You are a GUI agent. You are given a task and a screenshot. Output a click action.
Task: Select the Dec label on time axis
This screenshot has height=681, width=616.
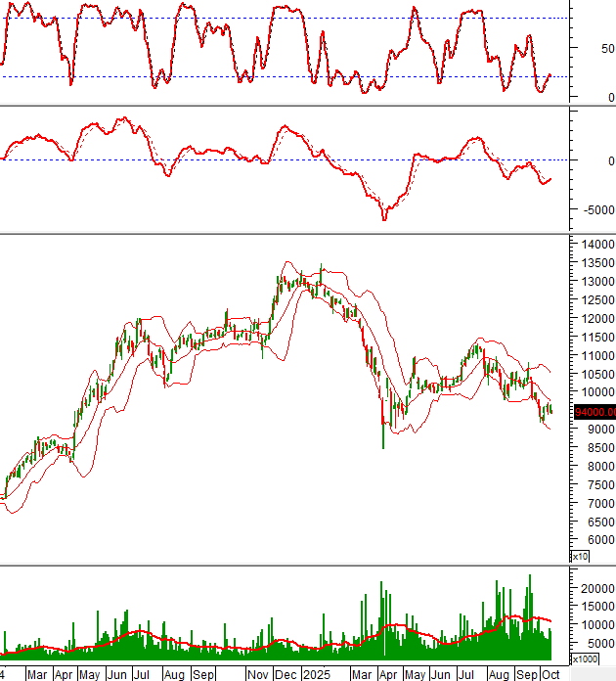[x=287, y=675]
